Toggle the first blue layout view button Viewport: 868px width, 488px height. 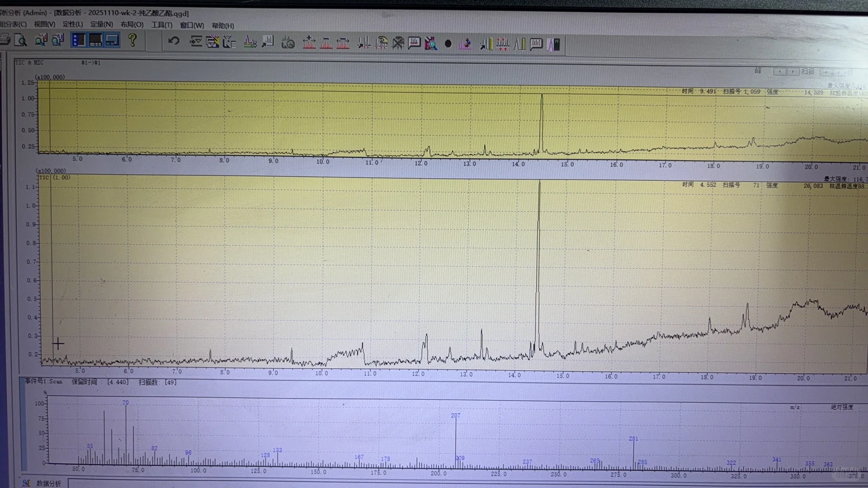(79, 40)
